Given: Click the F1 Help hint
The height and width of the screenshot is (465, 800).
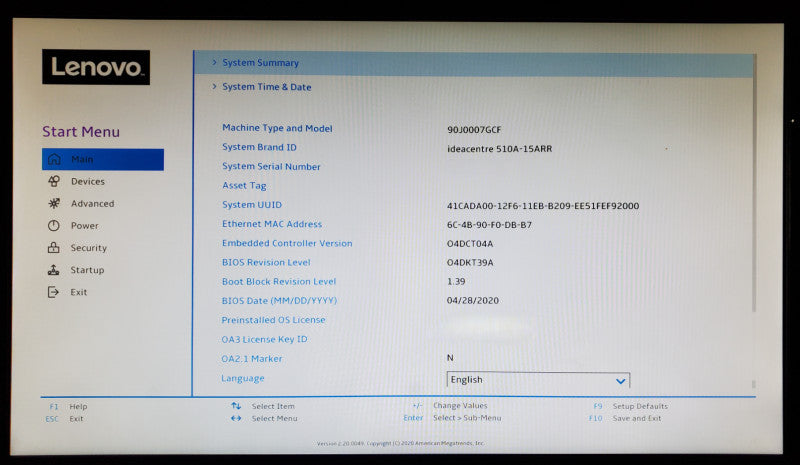Looking at the screenshot, I should click(x=68, y=406).
